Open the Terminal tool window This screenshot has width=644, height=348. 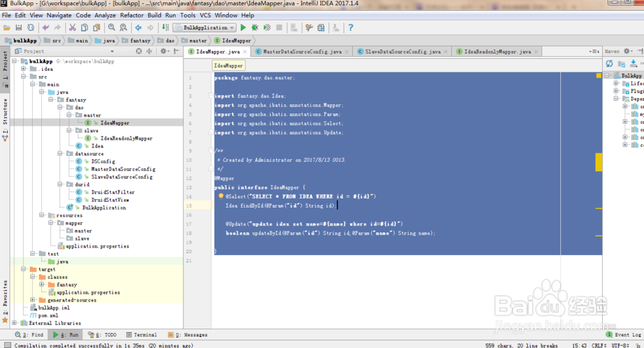tap(141, 334)
